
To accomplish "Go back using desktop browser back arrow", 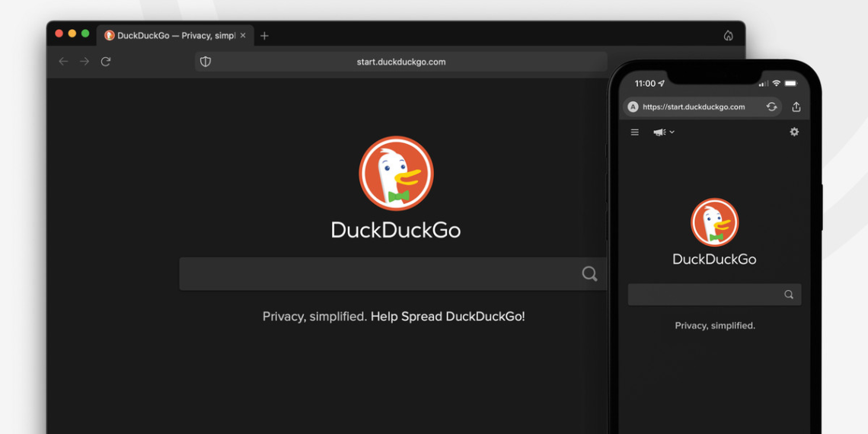I will coord(63,62).
